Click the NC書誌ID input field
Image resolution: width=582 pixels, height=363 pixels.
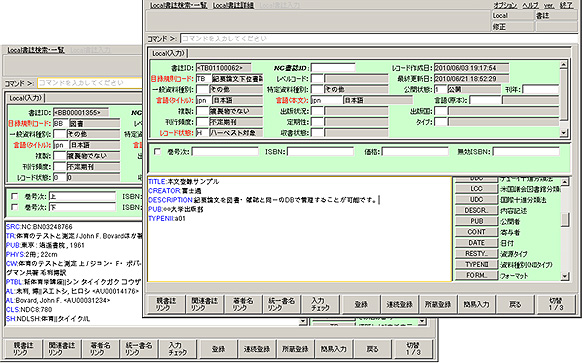click(x=333, y=68)
